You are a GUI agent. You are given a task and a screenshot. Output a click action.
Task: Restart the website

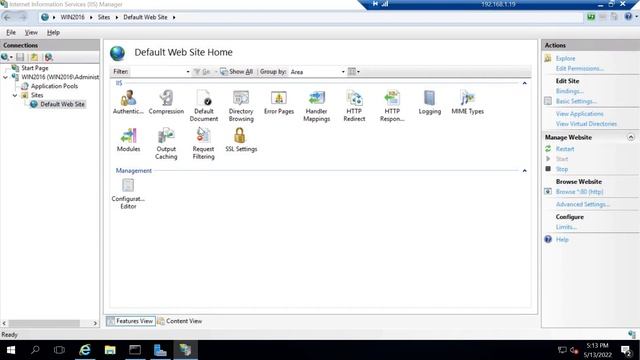(x=565, y=149)
